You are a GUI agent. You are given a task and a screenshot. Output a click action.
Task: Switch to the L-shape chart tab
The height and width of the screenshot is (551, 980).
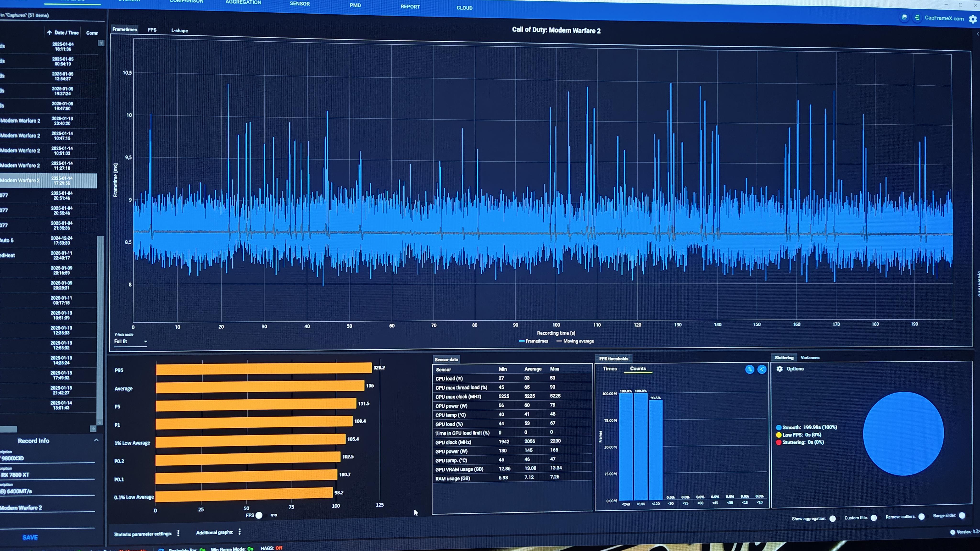point(179,30)
